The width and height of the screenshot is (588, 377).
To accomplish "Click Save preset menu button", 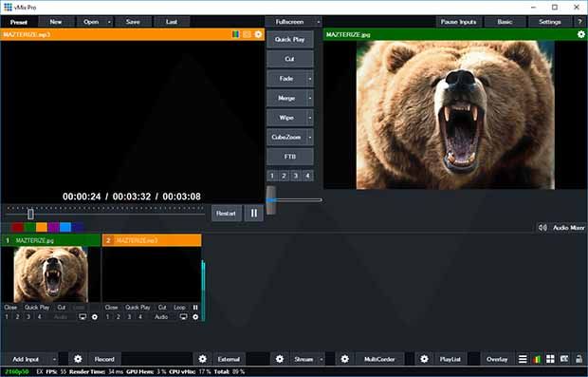I will [x=133, y=22].
